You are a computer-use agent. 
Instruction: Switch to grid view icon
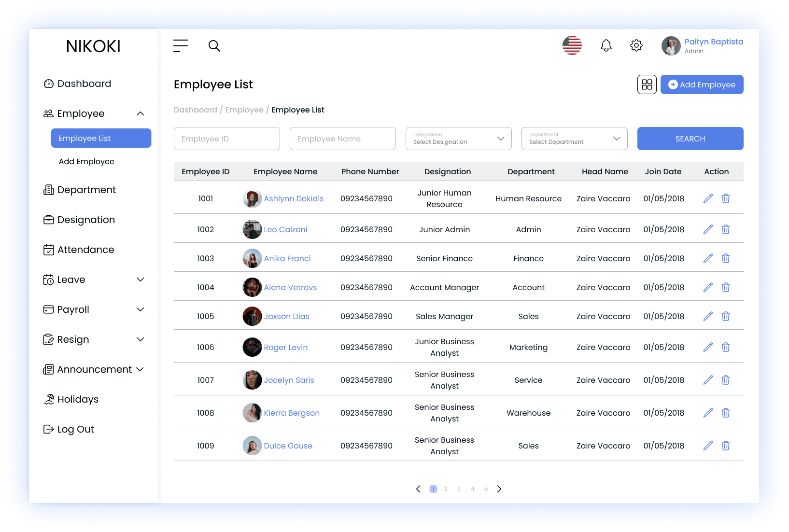(x=647, y=84)
